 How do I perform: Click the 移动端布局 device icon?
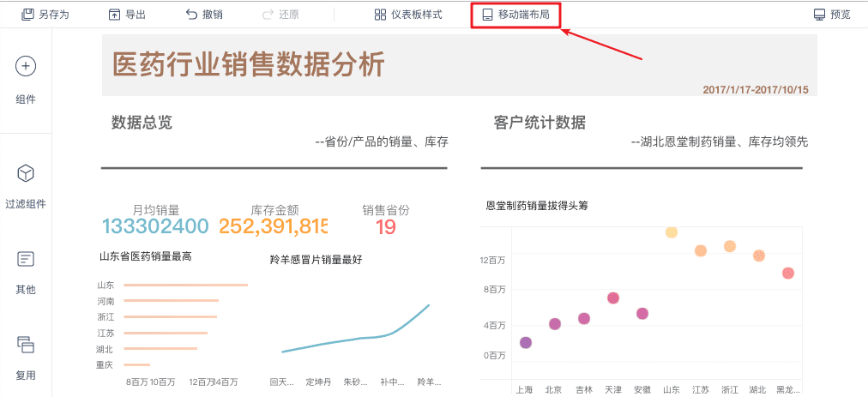pyautogui.click(x=487, y=15)
